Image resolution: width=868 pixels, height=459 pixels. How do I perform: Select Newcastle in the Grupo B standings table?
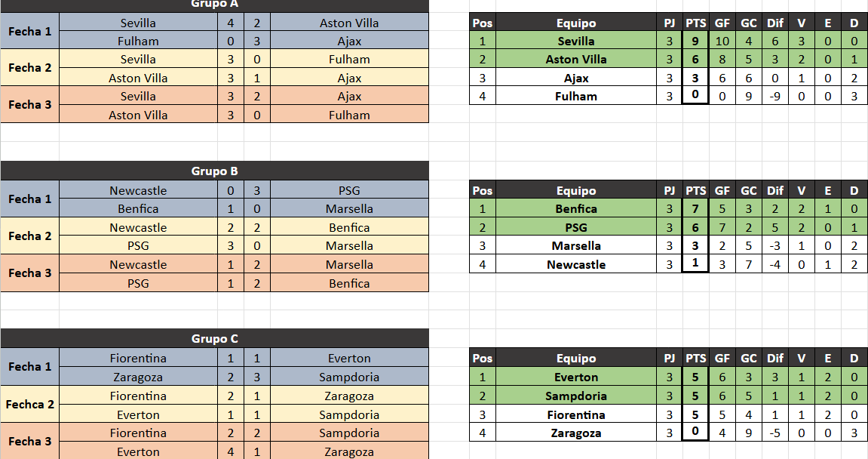coord(576,264)
